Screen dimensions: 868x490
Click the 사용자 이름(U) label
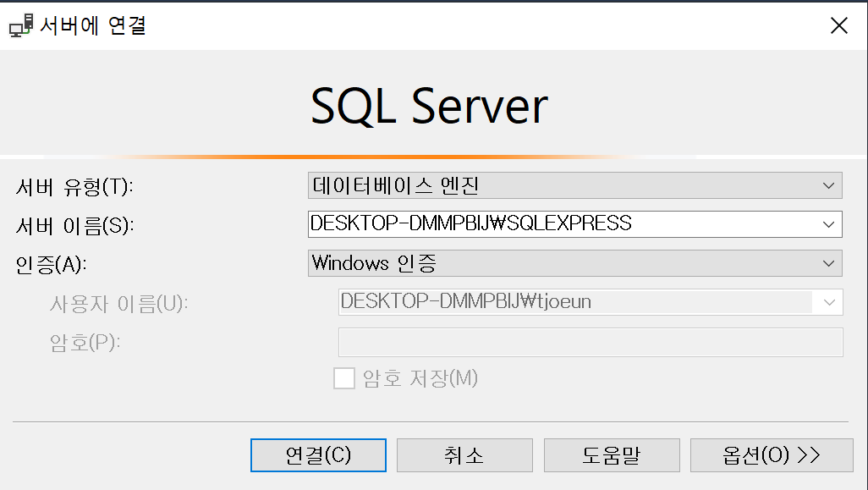[119, 304]
